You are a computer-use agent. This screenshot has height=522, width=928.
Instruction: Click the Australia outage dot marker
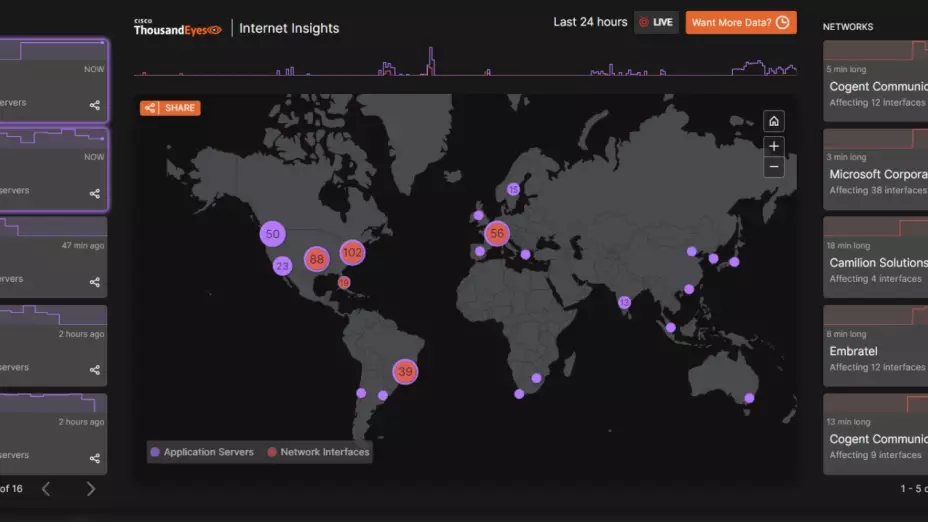749,398
